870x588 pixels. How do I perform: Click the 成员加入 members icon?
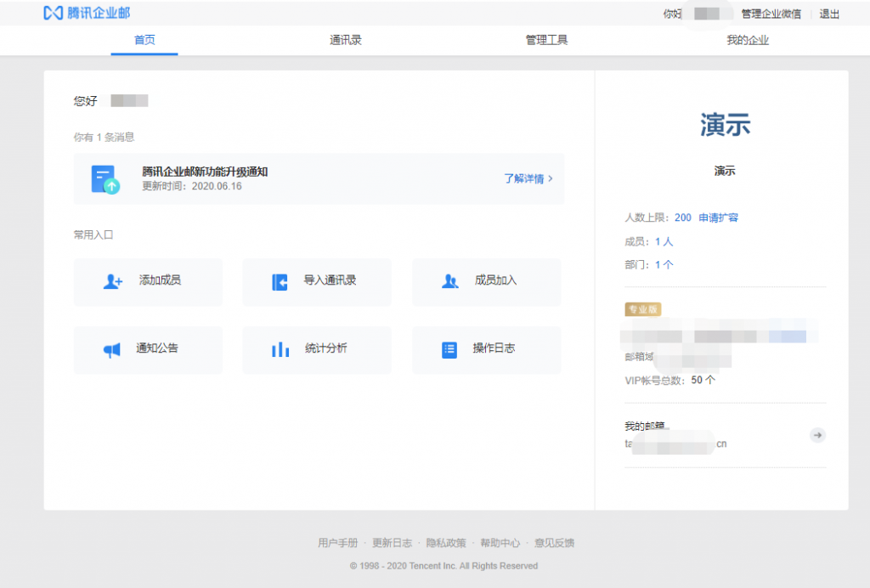pyautogui.click(x=450, y=281)
